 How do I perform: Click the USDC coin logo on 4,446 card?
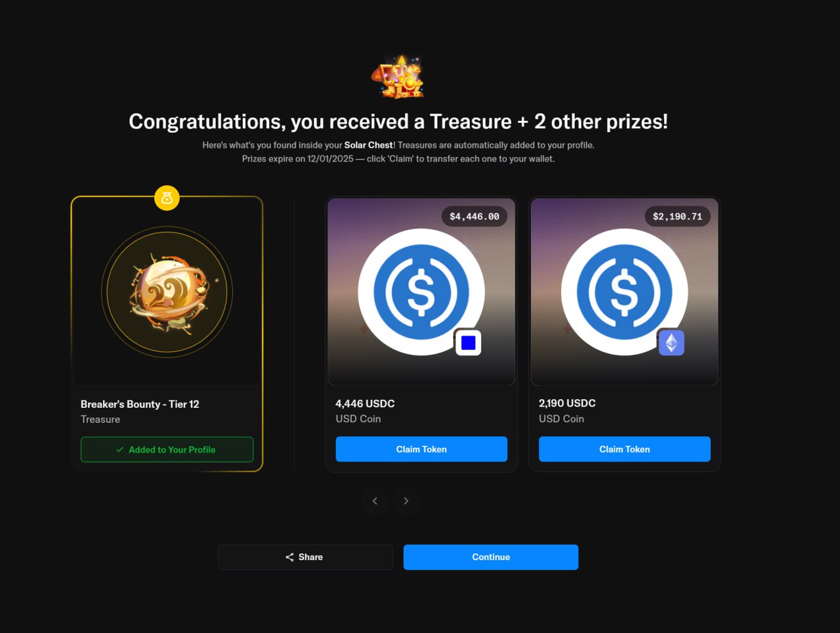tap(421, 292)
